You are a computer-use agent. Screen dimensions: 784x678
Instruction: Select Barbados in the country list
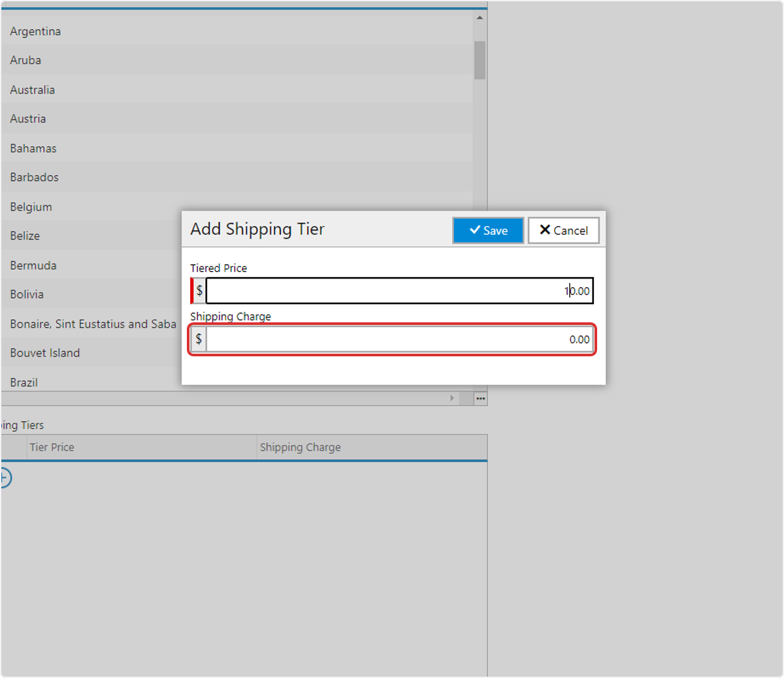coord(237,177)
